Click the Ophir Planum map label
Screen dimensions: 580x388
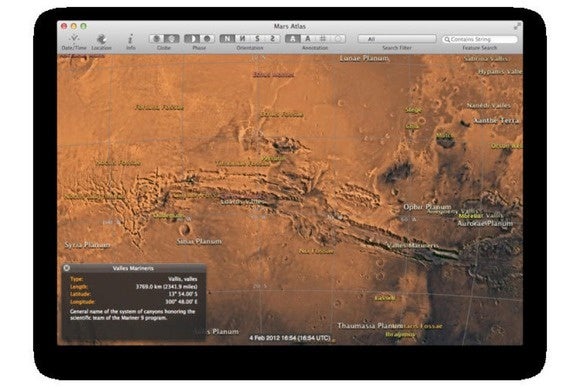pos(427,207)
